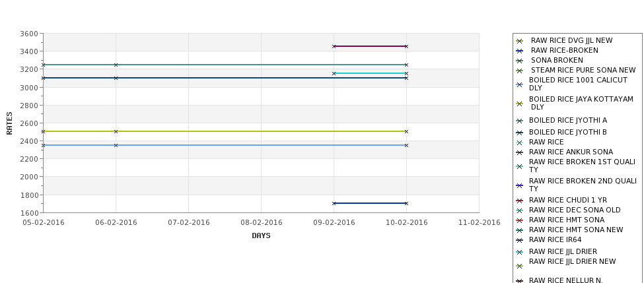
Task: Click the SONA BROKEN legend marker icon
Action: pyautogui.click(x=520, y=61)
